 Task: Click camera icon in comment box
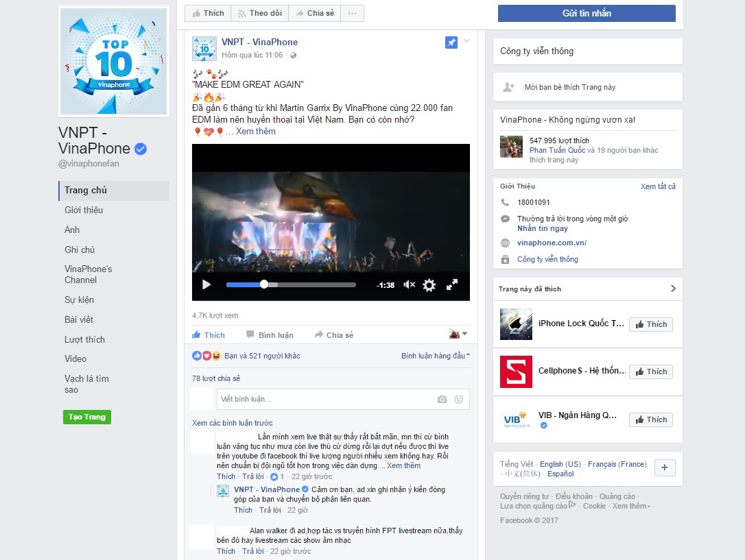tap(442, 400)
